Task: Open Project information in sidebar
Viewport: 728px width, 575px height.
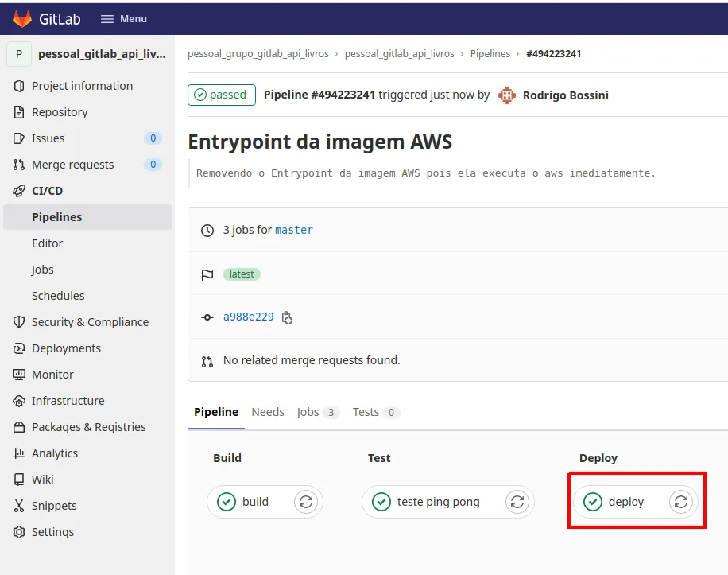Action: tap(82, 86)
